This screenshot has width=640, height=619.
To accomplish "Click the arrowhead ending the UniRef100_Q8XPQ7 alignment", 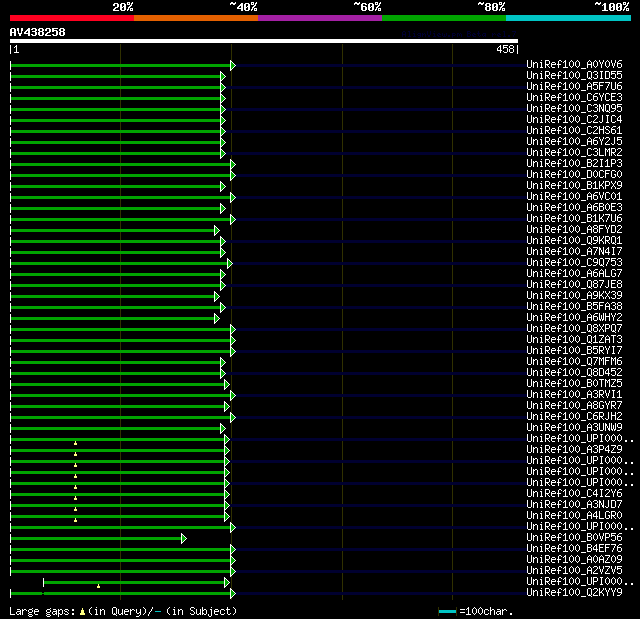I will click(x=233, y=330).
